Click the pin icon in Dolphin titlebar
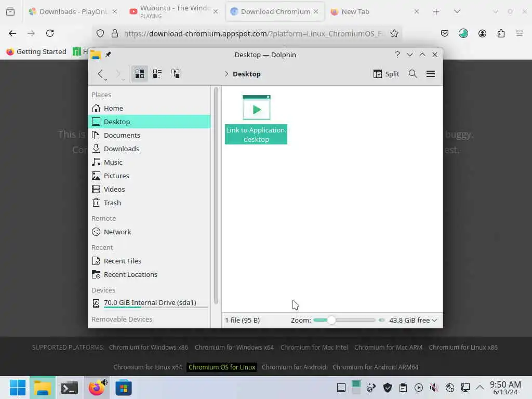Viewport: 532px width, 399px height. click(108, 54)
